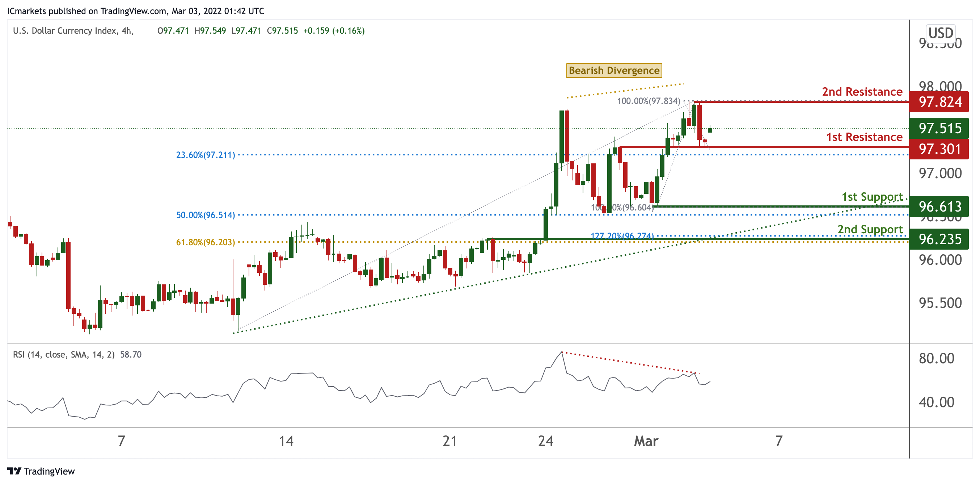Screen dimensions: 980x484
Task: Click the 61.80%(96.203) Fibonacci label
Action: (206, 242)
